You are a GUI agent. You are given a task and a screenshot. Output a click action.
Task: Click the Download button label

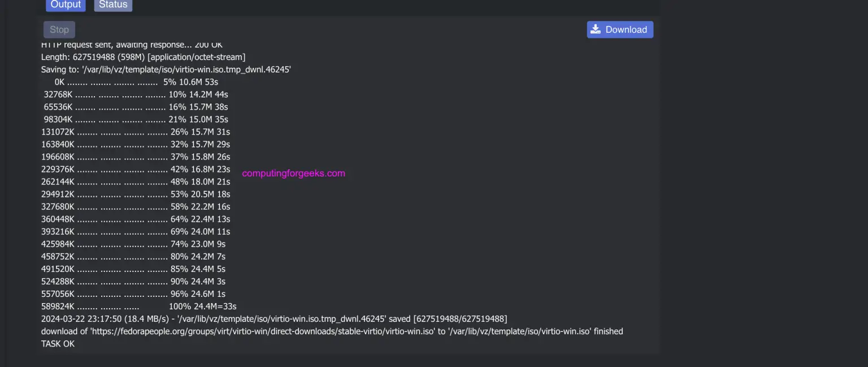point(626,30)
